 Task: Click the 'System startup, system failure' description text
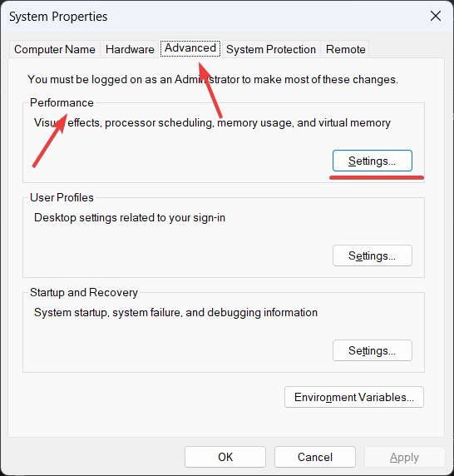pos(175,312)
